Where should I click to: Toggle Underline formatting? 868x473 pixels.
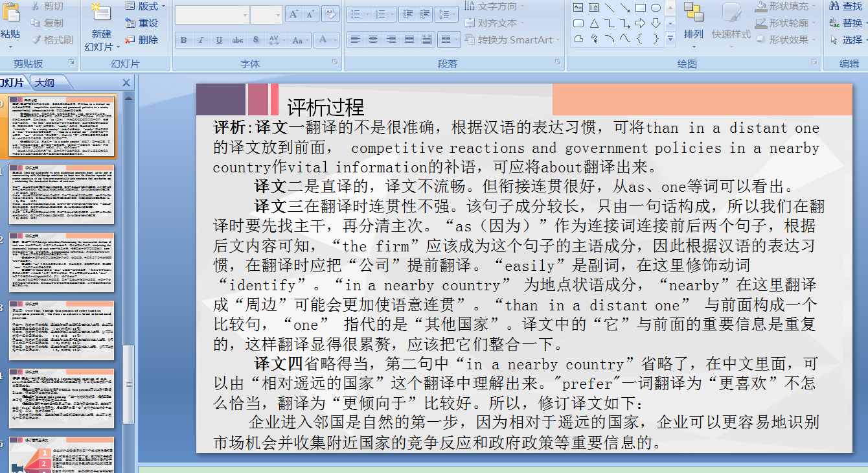(219, 40)
